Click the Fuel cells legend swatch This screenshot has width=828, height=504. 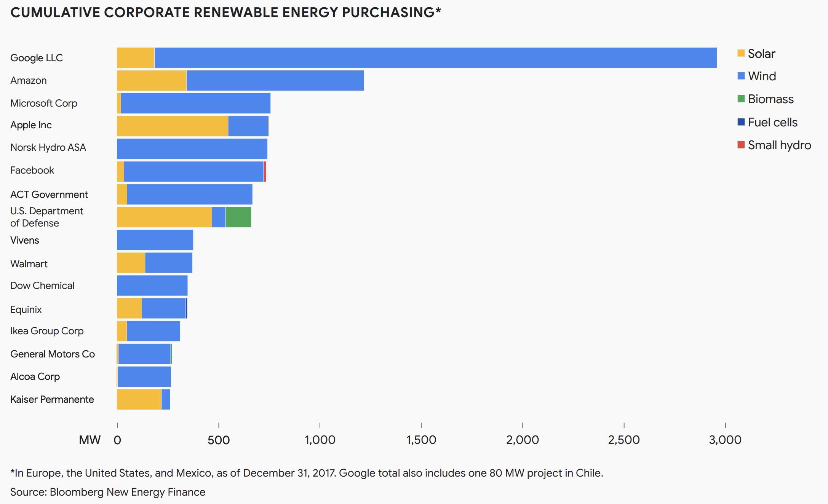coord(741,122)
